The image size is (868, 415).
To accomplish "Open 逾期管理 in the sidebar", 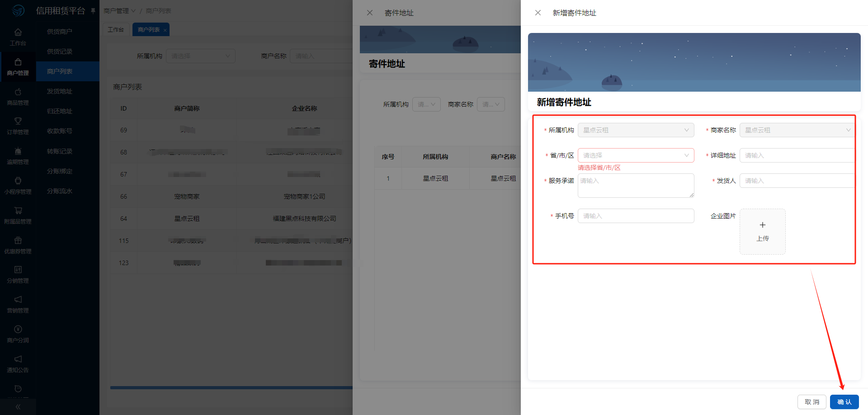I will coord(18,156).
